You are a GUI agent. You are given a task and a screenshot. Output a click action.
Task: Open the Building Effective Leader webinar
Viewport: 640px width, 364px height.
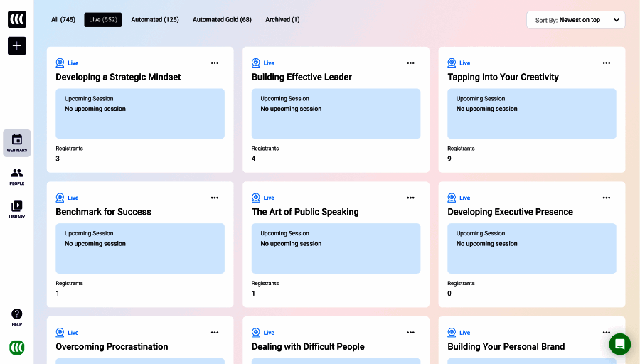click(x=302, y=77)
